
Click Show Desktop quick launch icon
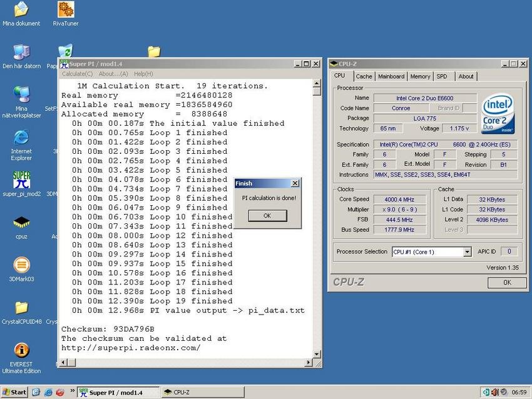coord(36,392)
